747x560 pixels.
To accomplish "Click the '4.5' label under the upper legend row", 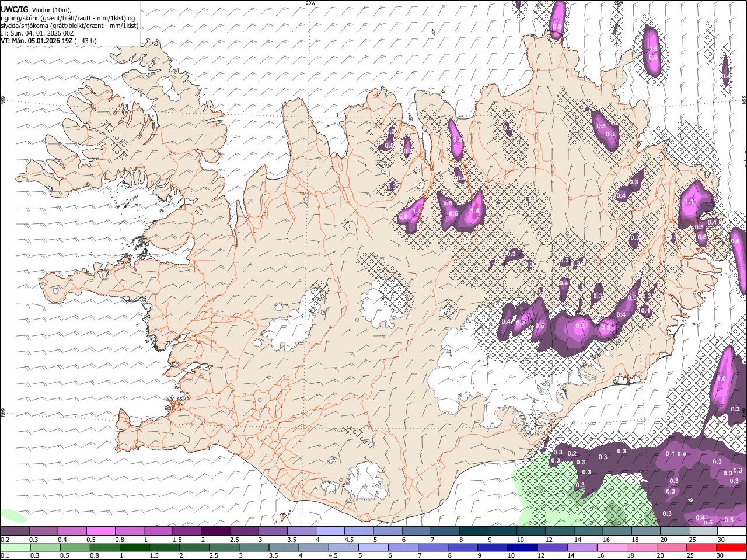I will [349, 540].
